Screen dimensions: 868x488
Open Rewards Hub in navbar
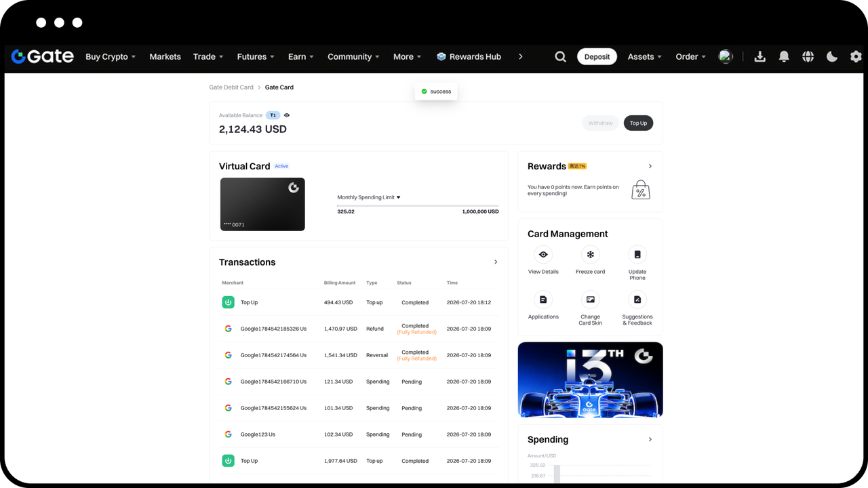point(469,57)
